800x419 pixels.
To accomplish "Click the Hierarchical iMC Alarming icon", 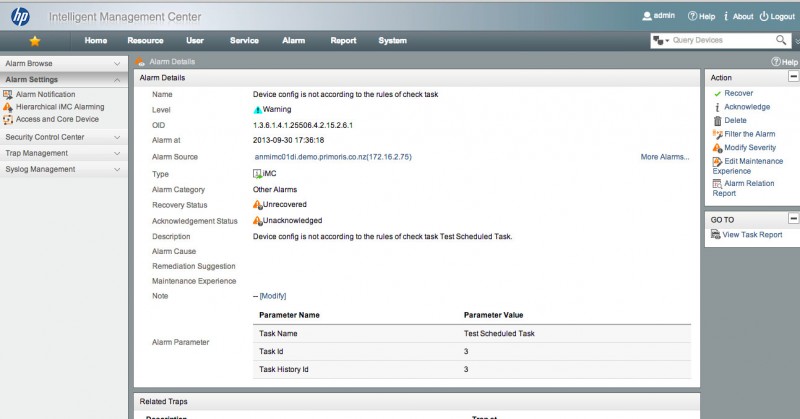I will point(8,107).
